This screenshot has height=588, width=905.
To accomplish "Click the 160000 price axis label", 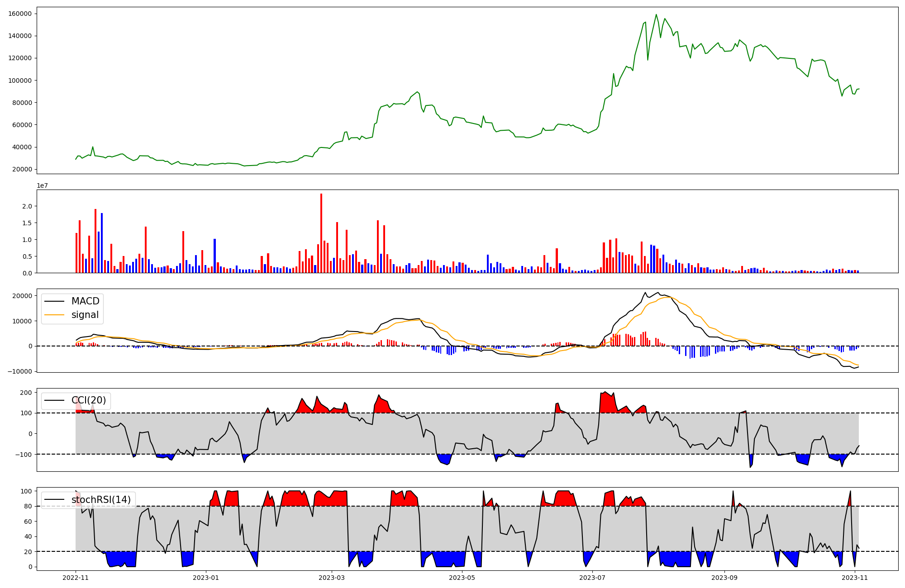I will click(x=20, y=14).
